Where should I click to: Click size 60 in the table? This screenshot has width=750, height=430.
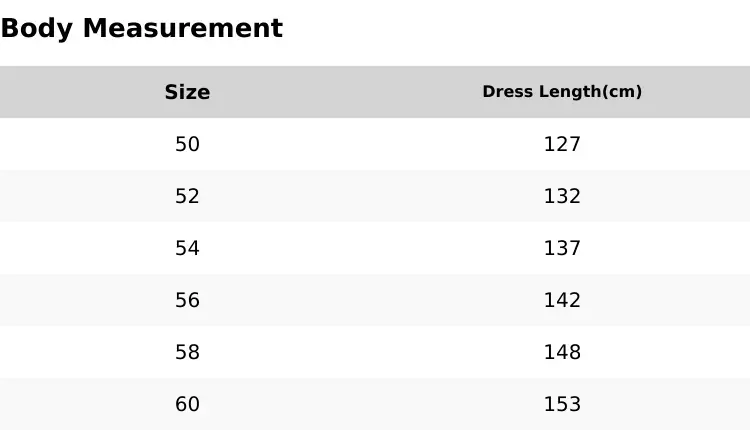(x=187, y=404)
